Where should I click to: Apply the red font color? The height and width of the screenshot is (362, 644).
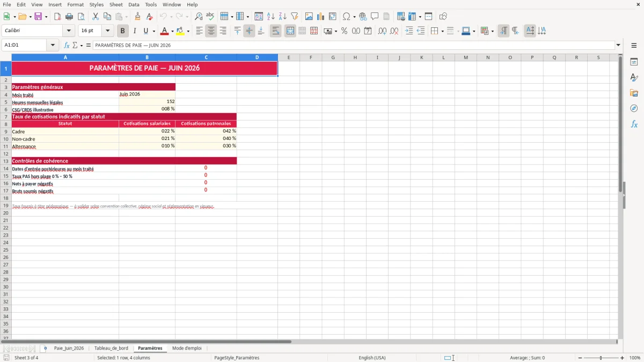coord(164,31)
